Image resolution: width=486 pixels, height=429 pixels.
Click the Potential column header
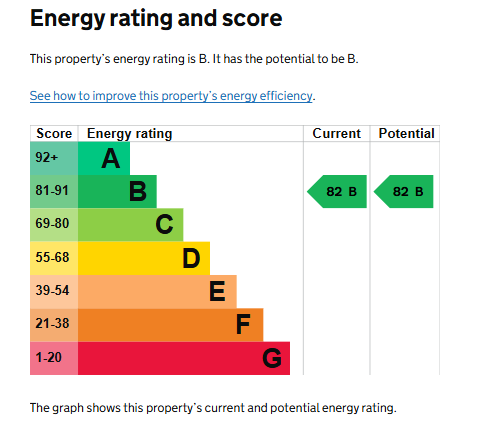coord(406,134)
